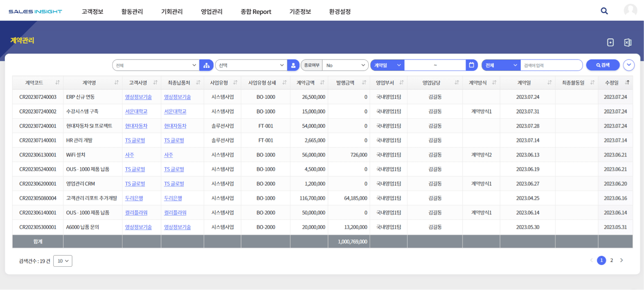Export the list with the Excel icon

(628, 42)
